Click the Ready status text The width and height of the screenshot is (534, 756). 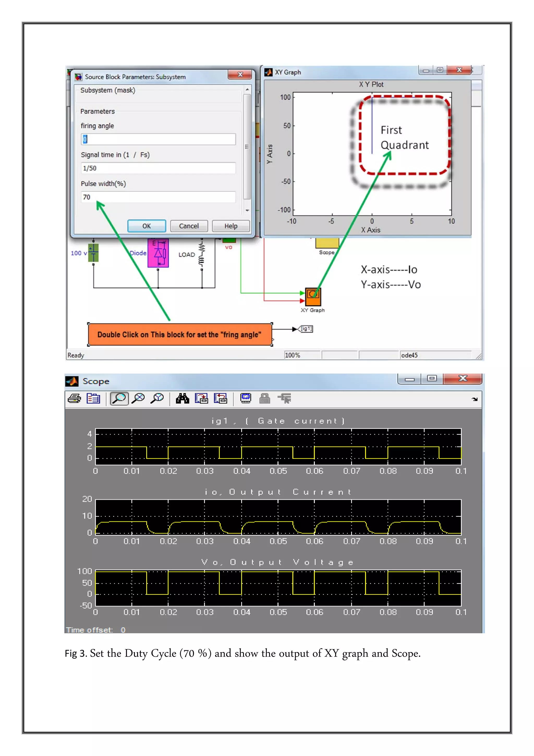pyautogui.click(x=76, y=355)
